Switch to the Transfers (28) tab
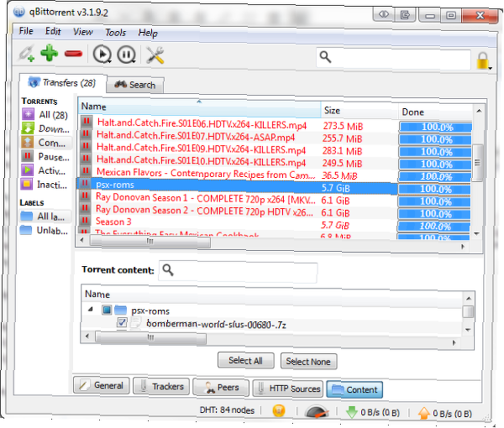The width and height of the screenshot is (504, 428). tap(62, 83)
